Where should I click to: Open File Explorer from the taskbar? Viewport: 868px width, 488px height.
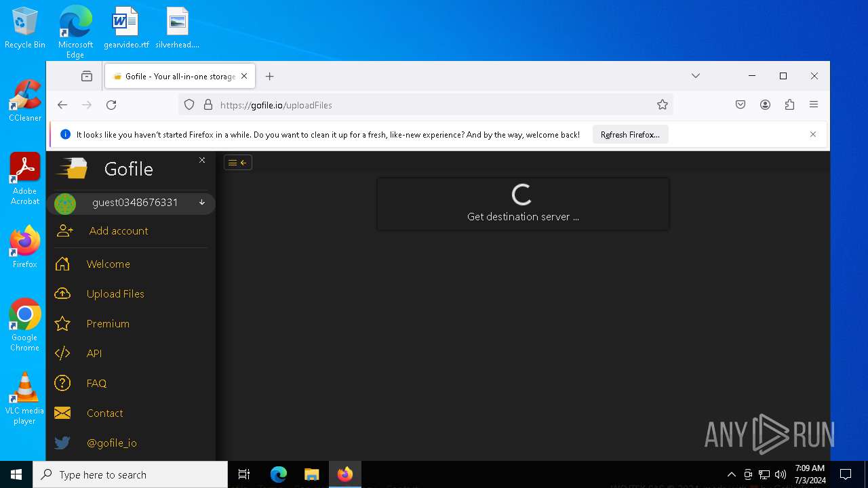tap(311, 474)
